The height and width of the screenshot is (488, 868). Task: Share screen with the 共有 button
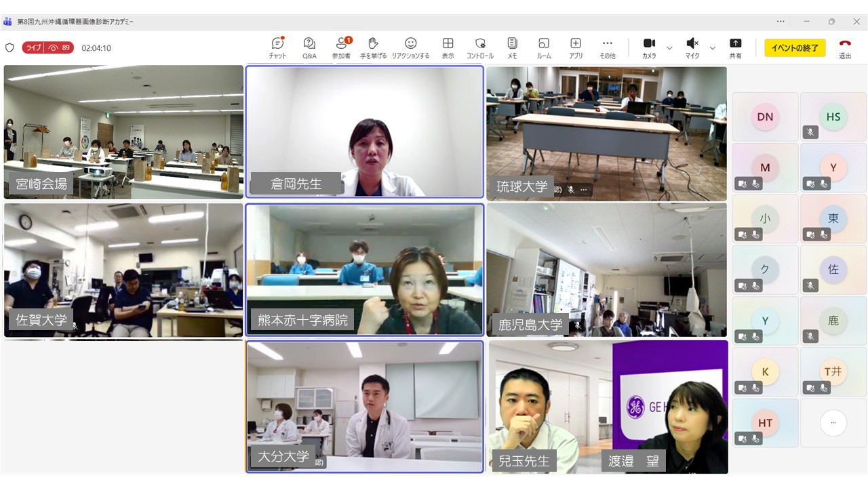click(735, 47)
